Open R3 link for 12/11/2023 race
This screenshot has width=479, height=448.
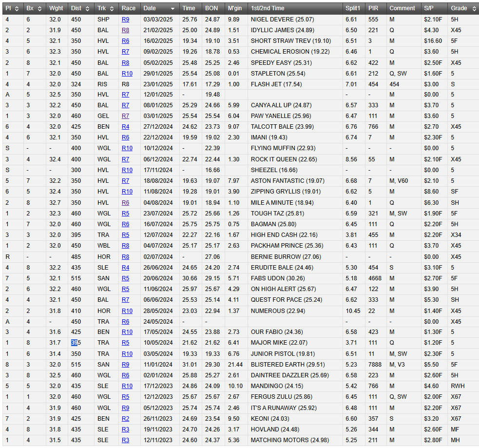[125, 440]
